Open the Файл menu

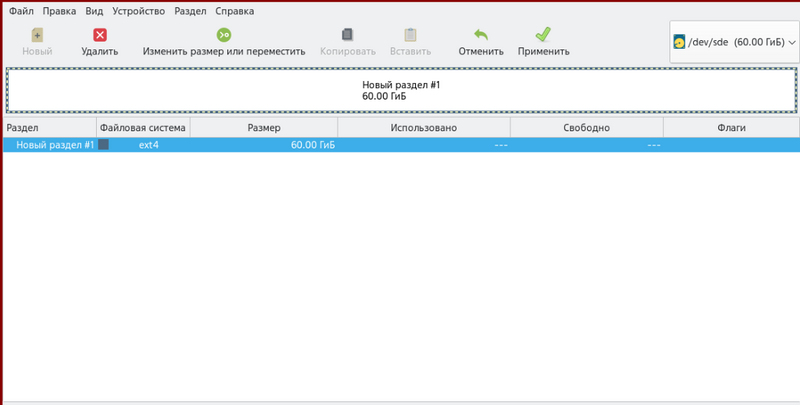pos(21,11)
